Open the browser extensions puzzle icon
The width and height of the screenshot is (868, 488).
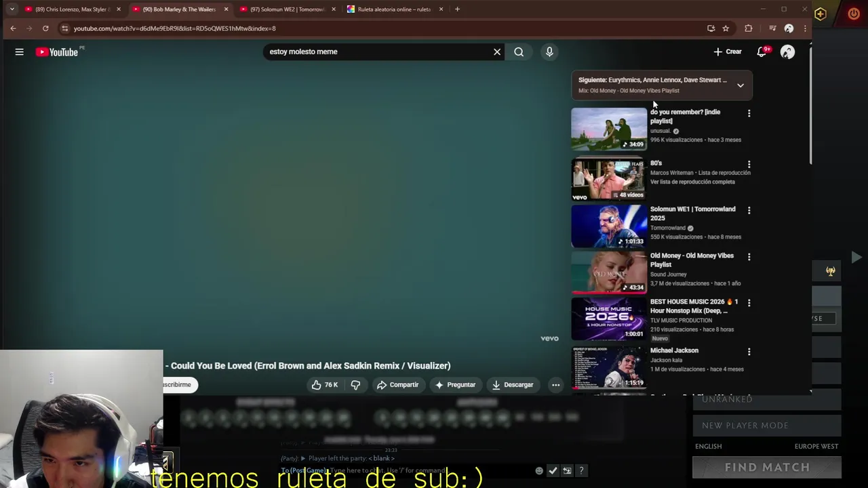point(749,28)
